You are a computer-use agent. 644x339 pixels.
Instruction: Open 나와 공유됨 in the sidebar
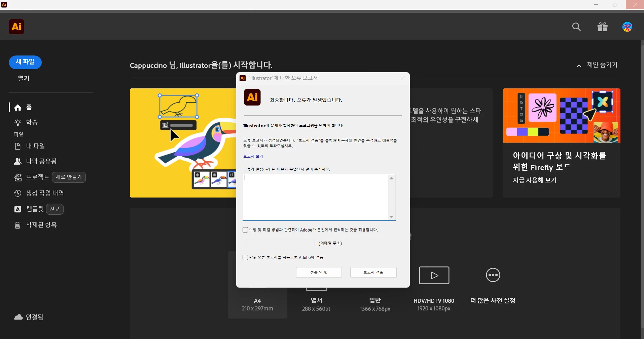click(x=41, y=161)
